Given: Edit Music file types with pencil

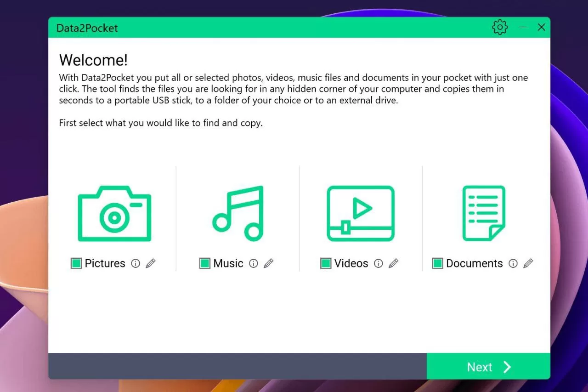Looking at the screenshot, I should click(x=269, y=263).
